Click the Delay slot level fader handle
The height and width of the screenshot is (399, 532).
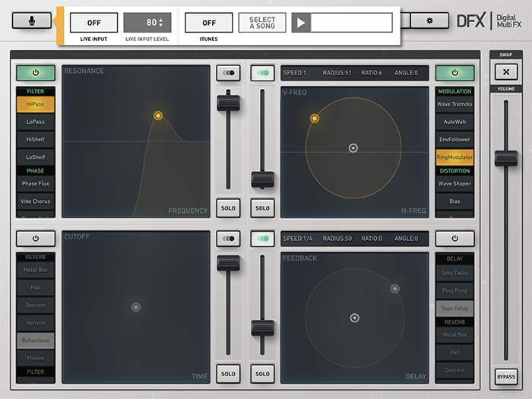(x=263, y=328)
